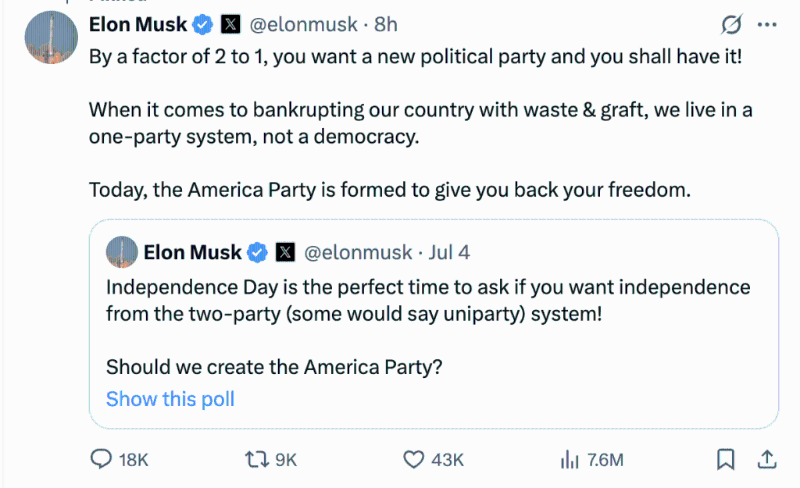Open view analytics bar chart icon
The height and width of the screenshot is (488, 800).
(571, 459)
